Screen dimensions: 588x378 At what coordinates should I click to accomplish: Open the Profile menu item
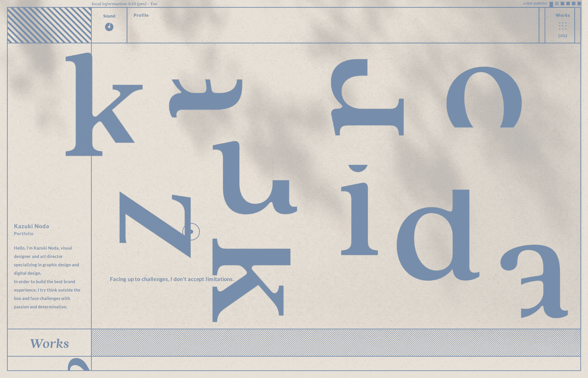tap(141, 15)
